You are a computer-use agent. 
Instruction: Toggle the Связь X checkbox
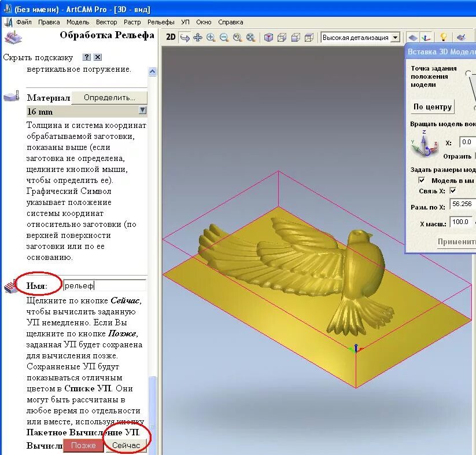[x=453, y=190]
